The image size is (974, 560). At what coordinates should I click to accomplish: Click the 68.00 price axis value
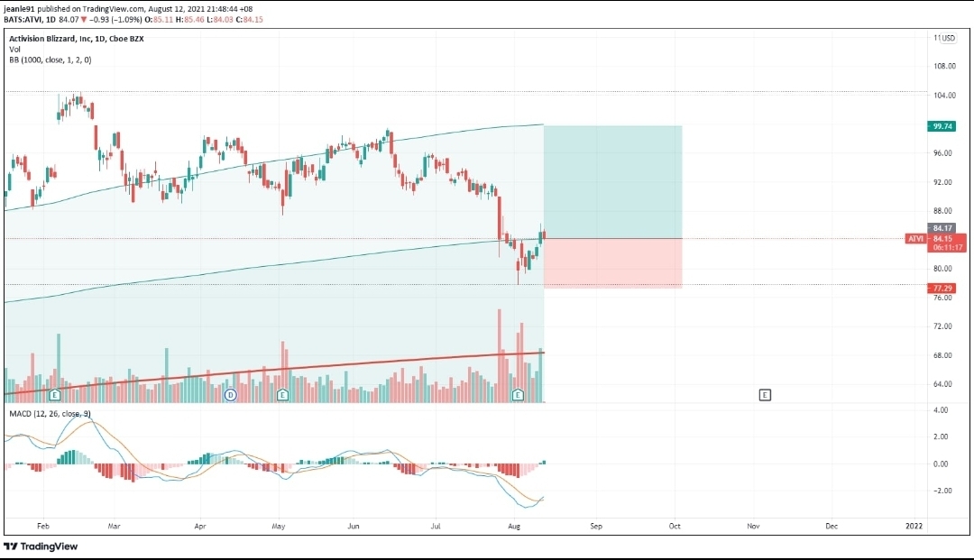(943, 355)
